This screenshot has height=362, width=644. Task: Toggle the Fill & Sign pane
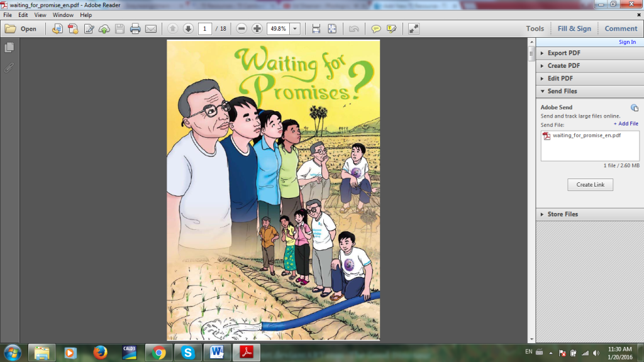(x=574, y=28)
